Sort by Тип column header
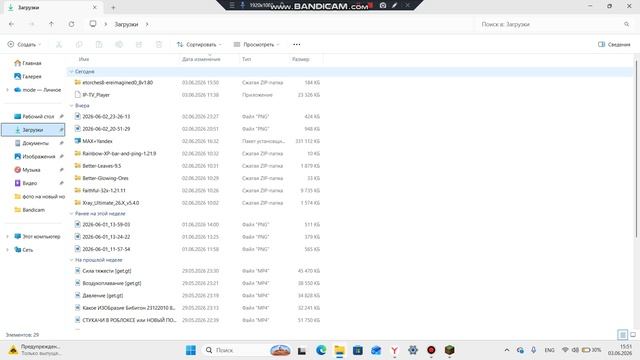Viewport: 640px width, 360px height. tap(247, 59)
